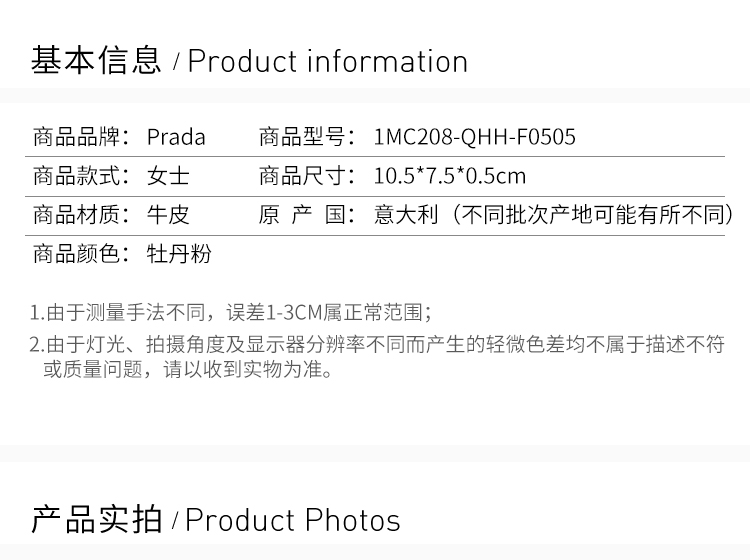
Task: Select the 女士 style value
Action: (168, 176)
